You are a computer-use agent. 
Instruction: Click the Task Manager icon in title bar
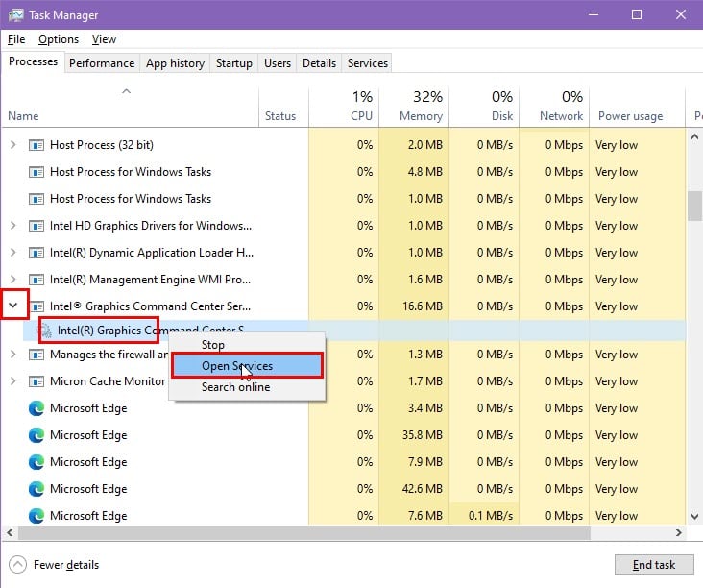(16, 15)
